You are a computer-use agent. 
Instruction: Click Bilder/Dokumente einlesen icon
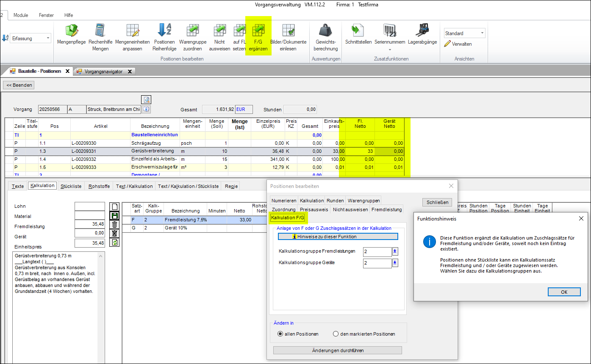(288, 31)
